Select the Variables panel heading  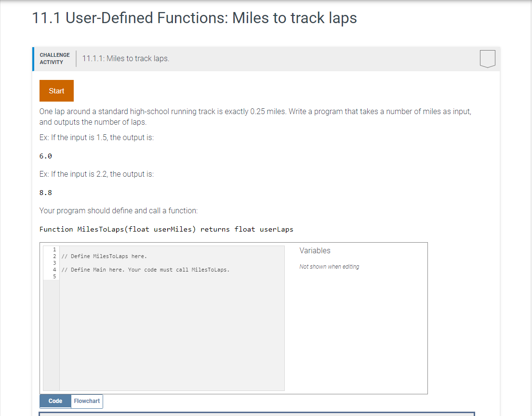(x=315, y=250)
